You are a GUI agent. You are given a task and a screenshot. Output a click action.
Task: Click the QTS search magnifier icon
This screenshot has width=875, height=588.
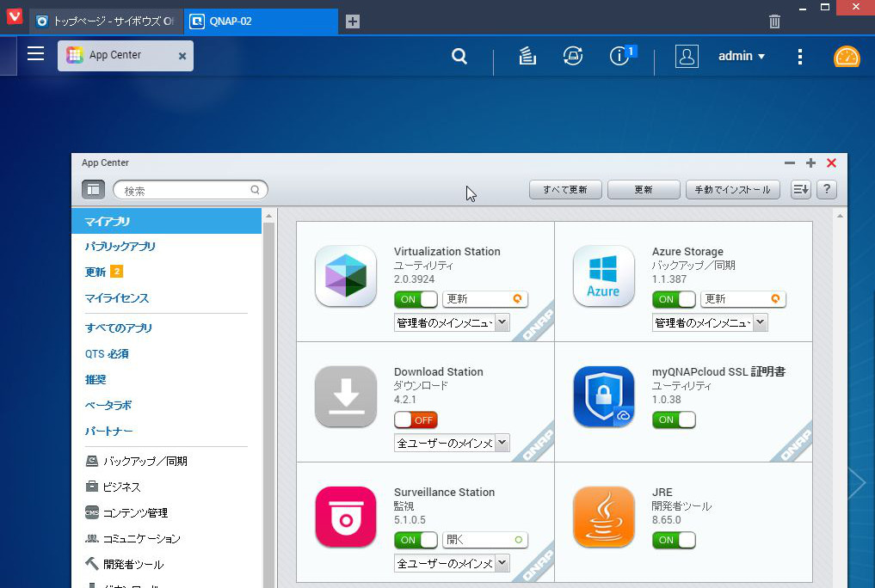459,56
